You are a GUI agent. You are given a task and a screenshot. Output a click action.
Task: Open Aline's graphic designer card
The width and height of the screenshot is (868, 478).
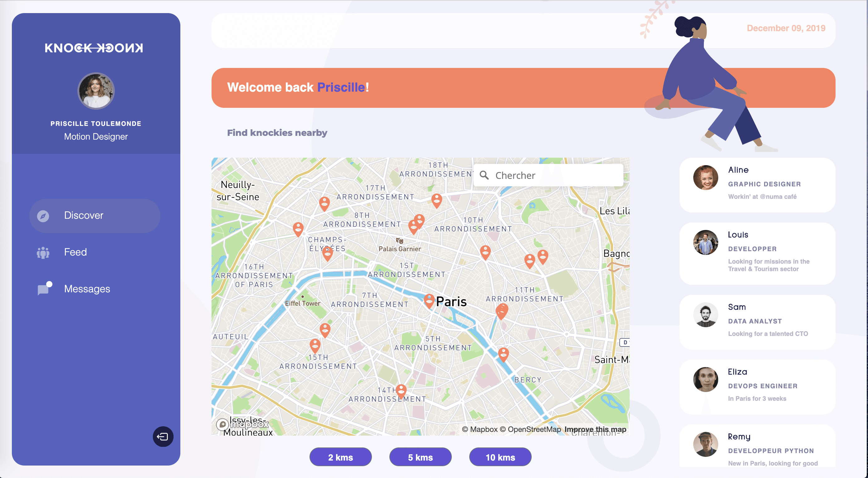tap(757, 185)
